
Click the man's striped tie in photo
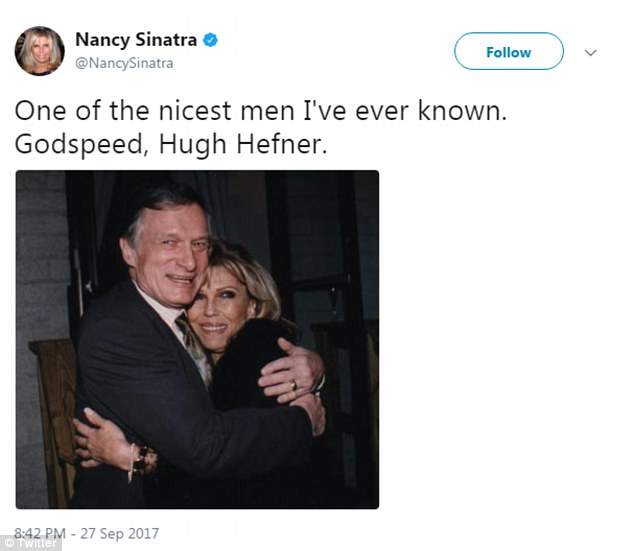(189, 335)
